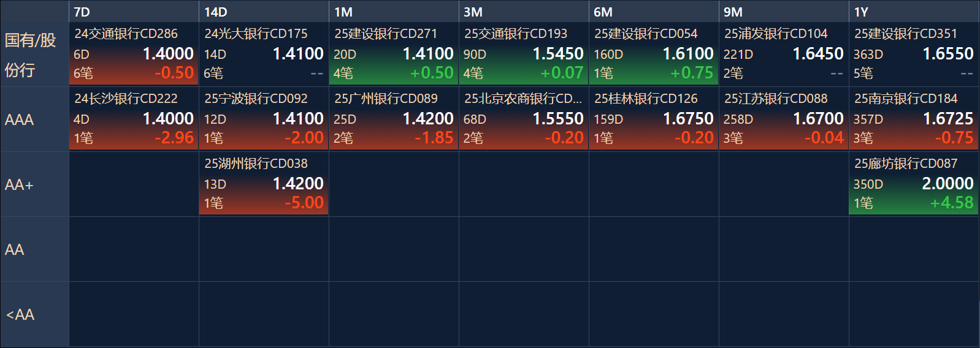
Task: Click the +0.75 change value
Action: click(692, 73)
